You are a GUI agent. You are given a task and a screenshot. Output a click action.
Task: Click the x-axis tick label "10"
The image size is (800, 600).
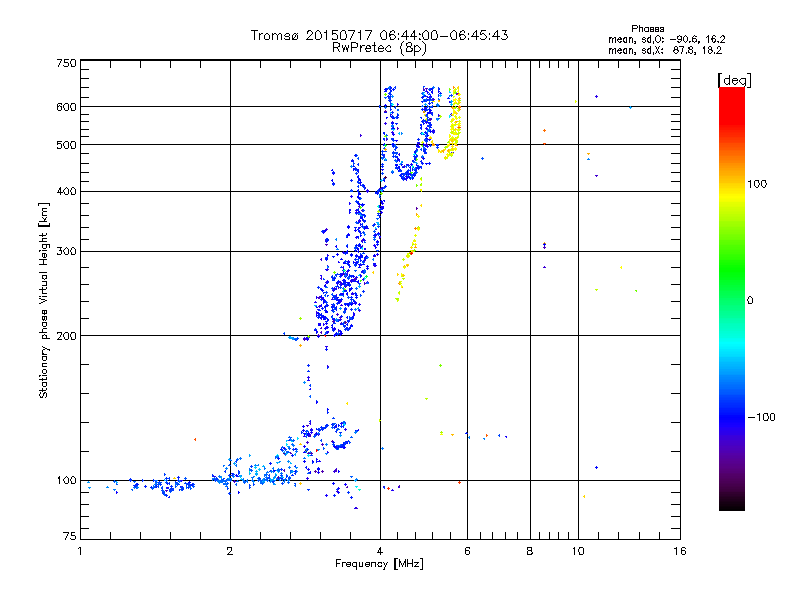tap(578, 551)
